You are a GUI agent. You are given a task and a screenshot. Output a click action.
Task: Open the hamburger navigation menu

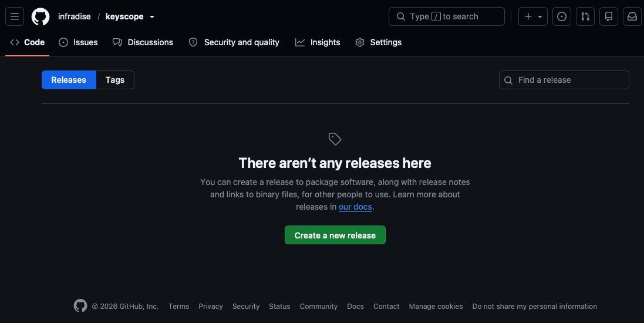point(14,16)
